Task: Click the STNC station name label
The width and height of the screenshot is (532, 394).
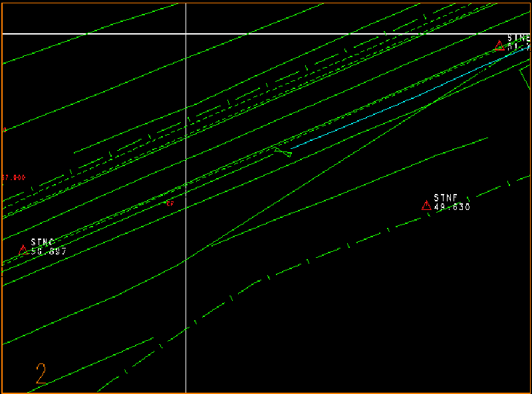Action: 43,243
